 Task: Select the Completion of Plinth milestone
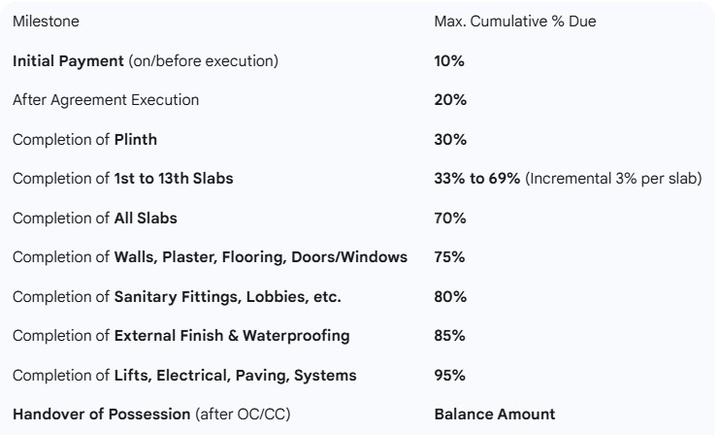pos(84,140)
